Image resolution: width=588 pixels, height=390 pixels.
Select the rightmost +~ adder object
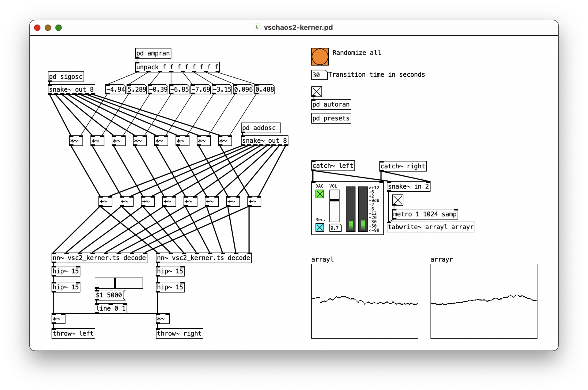(254, 201)
